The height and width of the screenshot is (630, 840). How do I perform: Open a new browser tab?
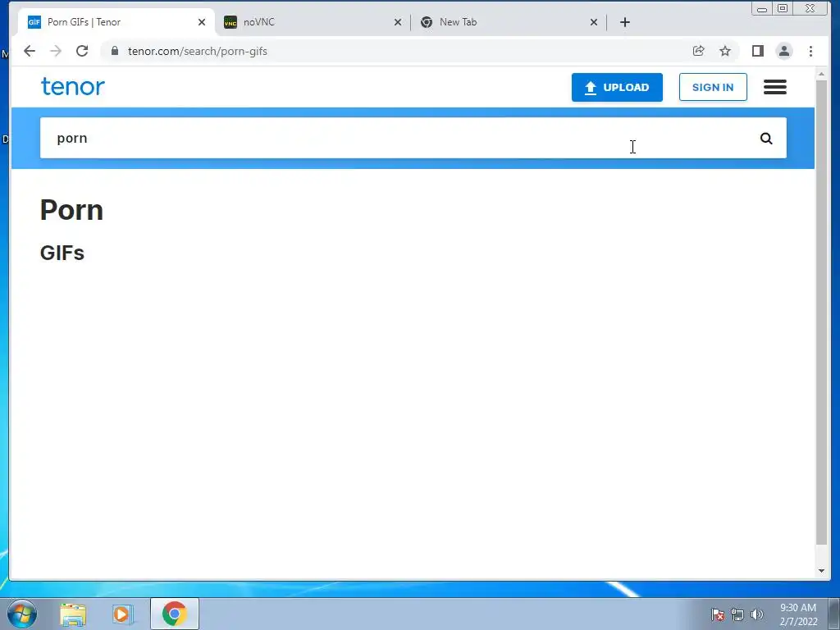(x=624, y=22)
